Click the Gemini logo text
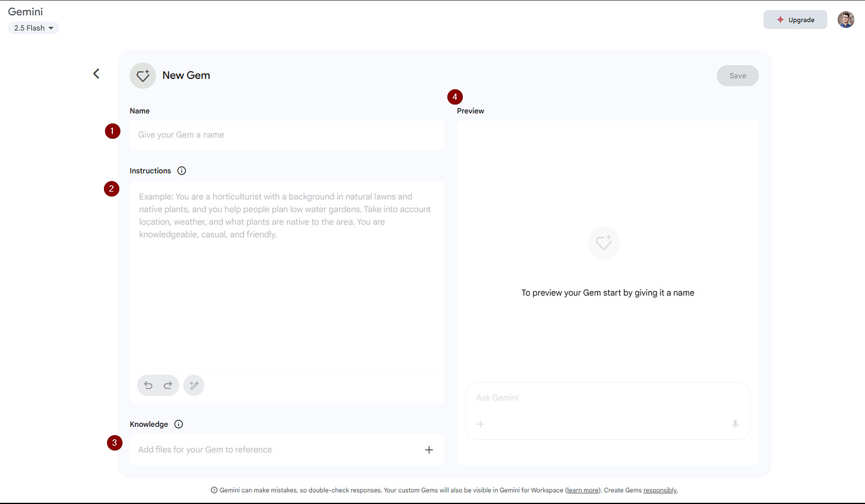The image size is (865, 504). tap(26, 12)
